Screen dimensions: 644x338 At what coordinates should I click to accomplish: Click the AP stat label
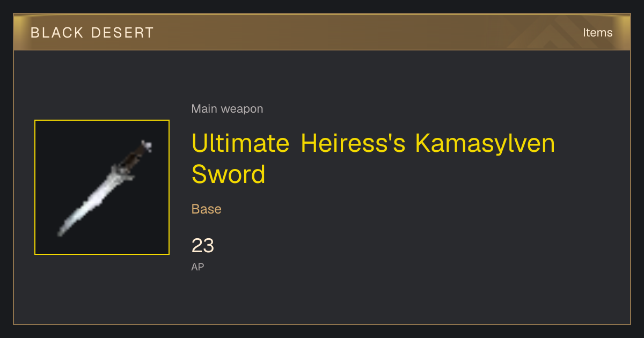point(197,267)
